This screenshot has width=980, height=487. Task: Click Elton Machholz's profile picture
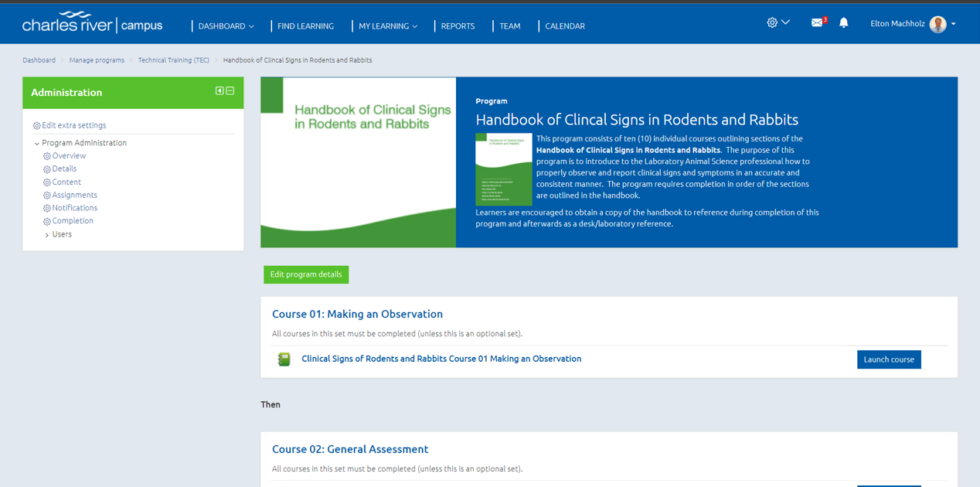point(937,24)
